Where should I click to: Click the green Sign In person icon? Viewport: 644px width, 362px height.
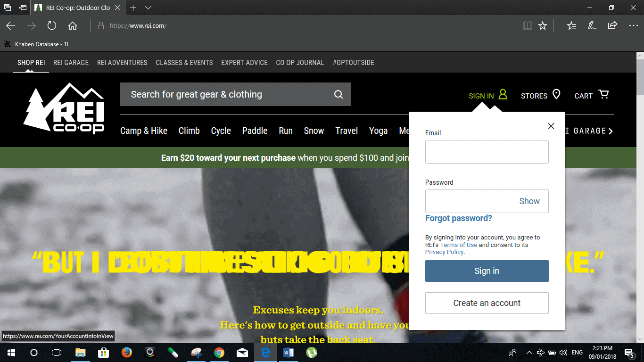(503, 94)
